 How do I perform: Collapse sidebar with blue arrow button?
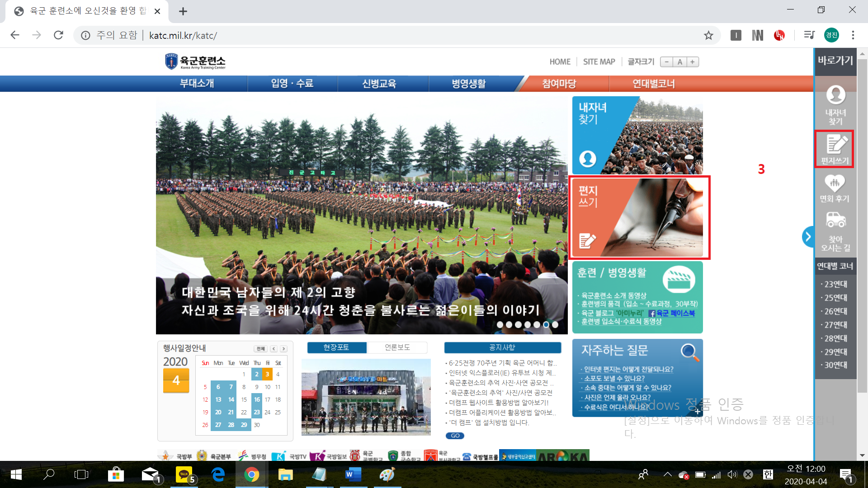(x=807, y=236)
